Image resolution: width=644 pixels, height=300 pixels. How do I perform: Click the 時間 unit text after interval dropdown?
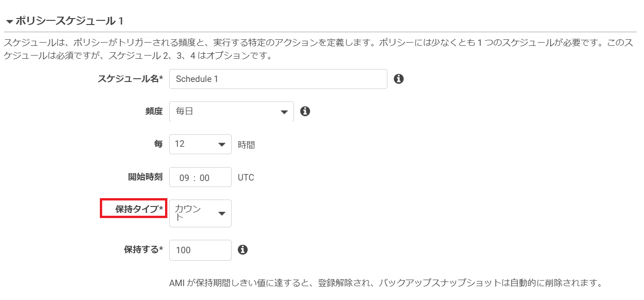(x=246, y=145)
